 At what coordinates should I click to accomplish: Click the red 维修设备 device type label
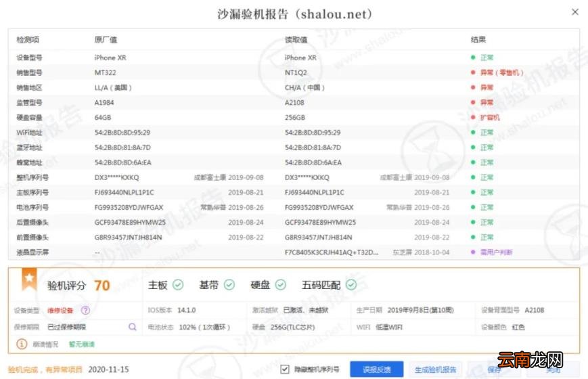coord(60,311)
